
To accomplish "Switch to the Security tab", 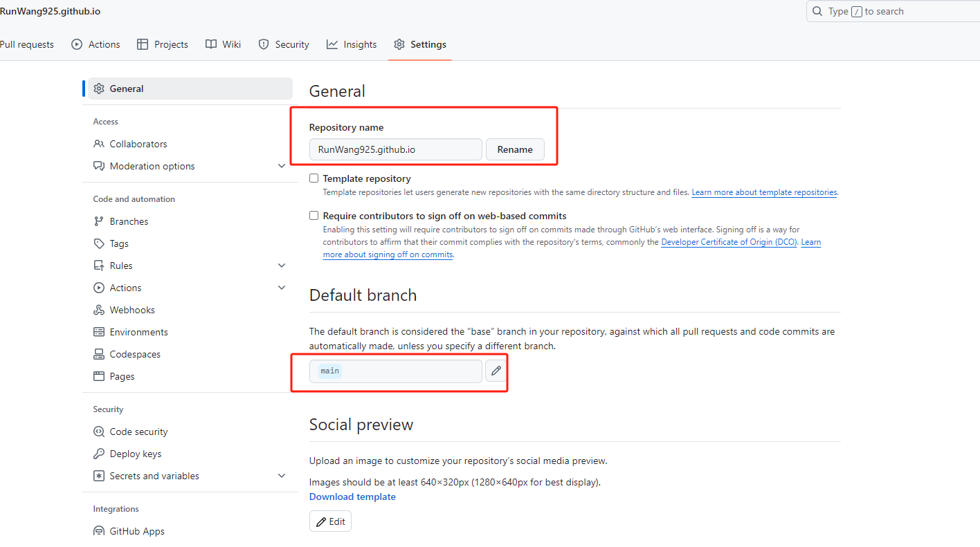I will [x=284, y=44].
